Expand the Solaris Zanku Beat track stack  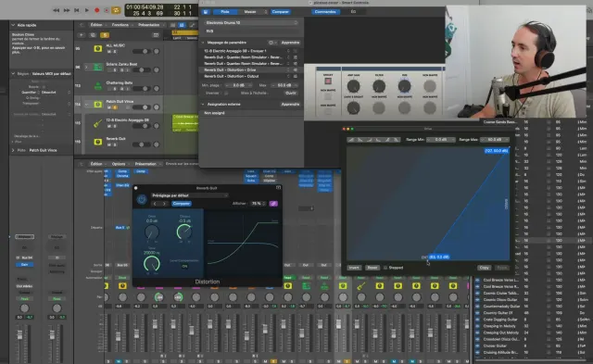pyautogui.click(x=86, y=68)
